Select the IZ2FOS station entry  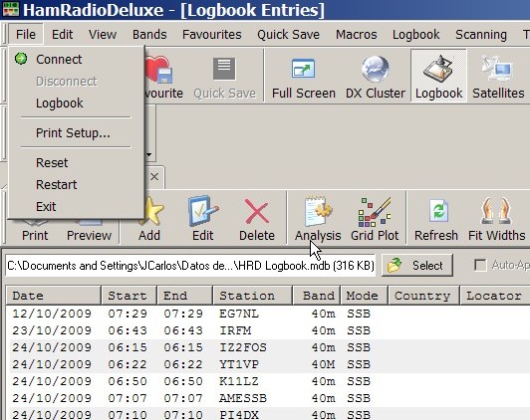[x=243, y=347]
